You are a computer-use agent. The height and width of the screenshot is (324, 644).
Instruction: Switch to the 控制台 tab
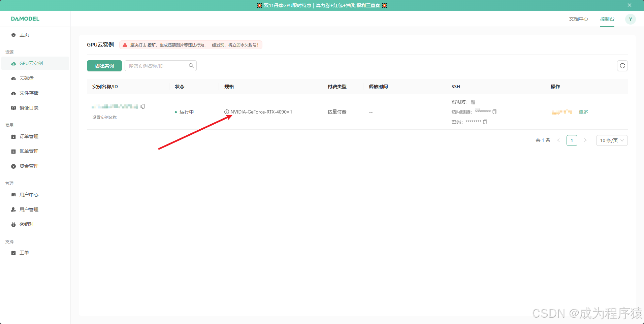pos(607,19)
